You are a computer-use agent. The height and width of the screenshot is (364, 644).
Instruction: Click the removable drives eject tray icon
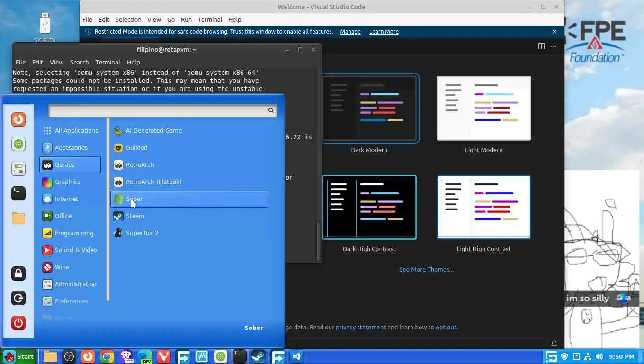tap(576, 357)
